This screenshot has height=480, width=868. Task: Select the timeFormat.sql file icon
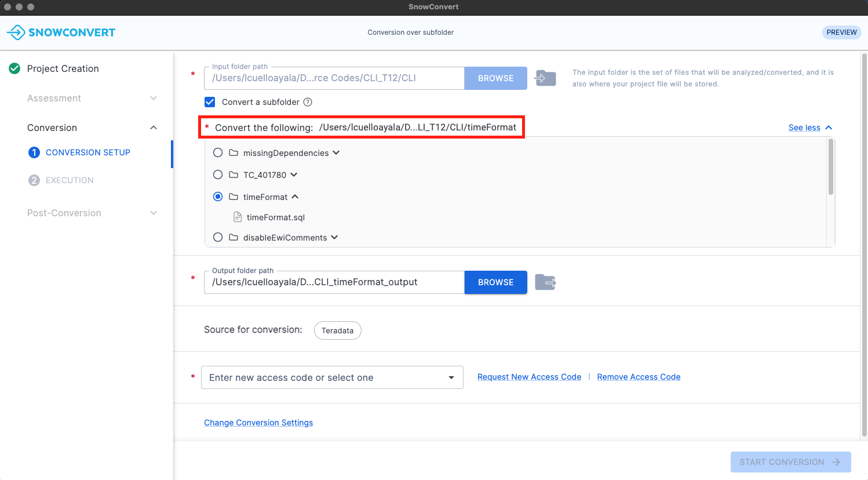238,217
